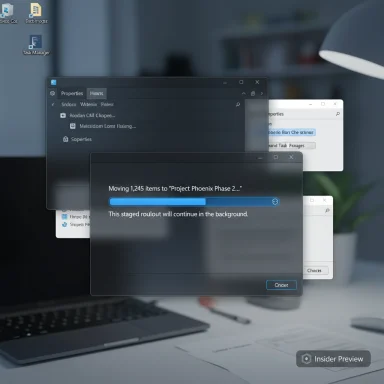The height and width of the screenshot is (384, 384).
Task: Click the copy icon in dark window header
Action: coord(253,94)
